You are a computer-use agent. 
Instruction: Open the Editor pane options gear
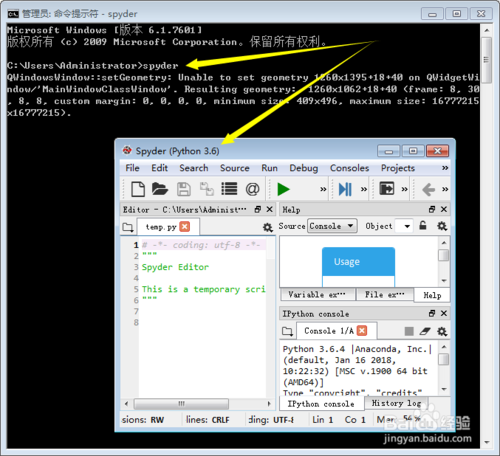tap(267, 227)
